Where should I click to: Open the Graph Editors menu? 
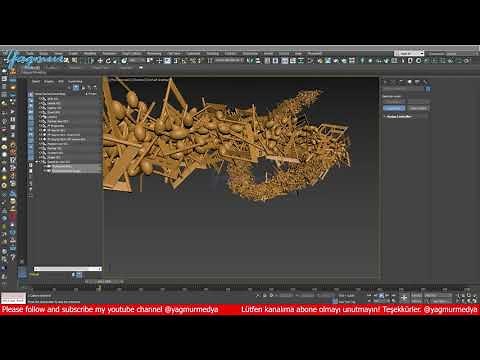132,53
